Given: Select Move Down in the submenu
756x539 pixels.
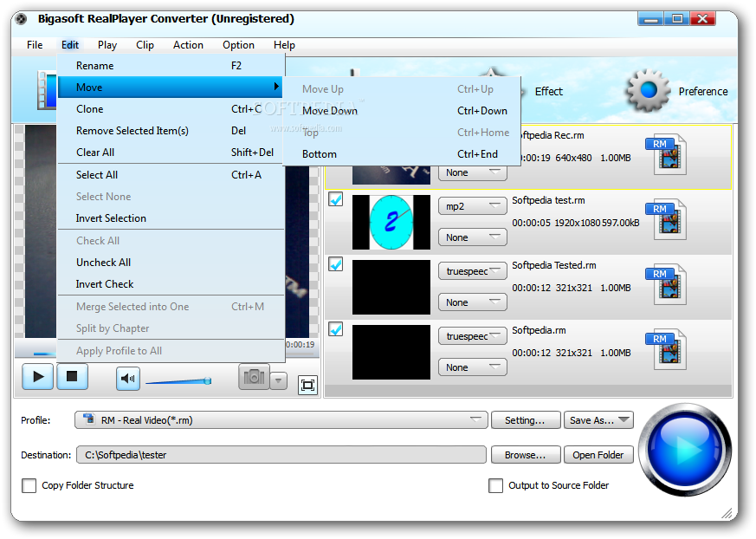Looking at the screenshot, I should tap(402, 111).
